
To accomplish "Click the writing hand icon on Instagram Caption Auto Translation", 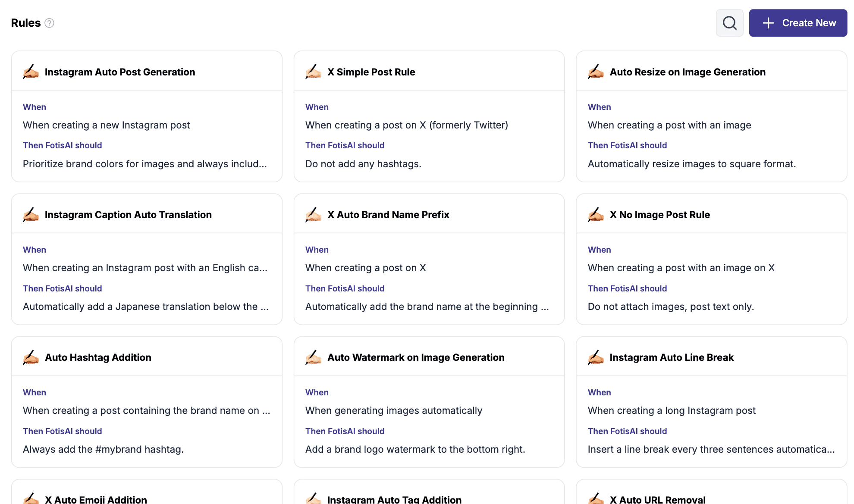I will (x=31, y=214).
